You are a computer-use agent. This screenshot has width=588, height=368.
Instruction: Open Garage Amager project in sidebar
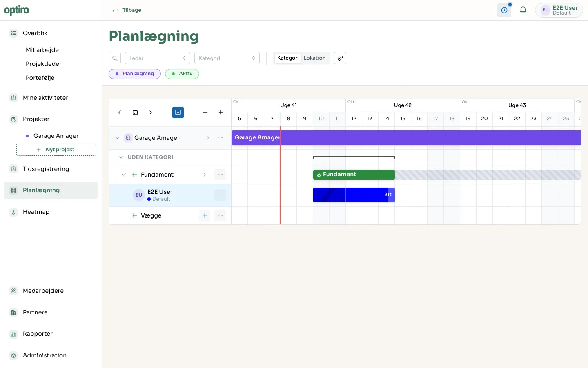coord(56,136)
